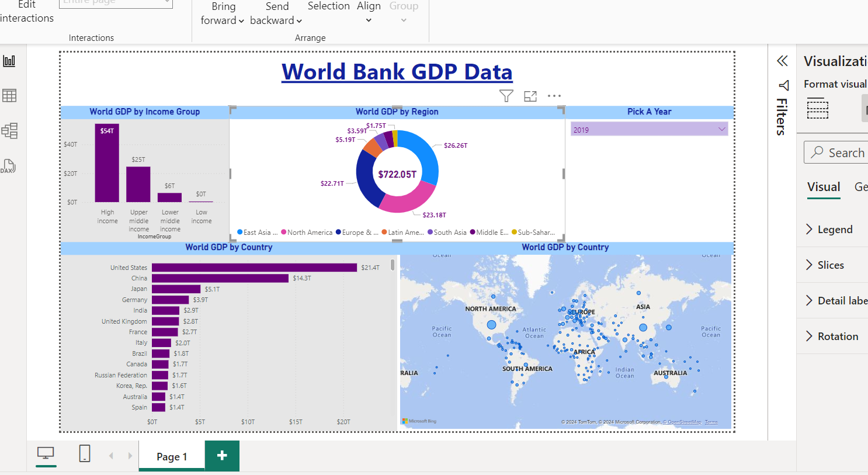This screenshot has width=868, height=475.
Task: Open the 2019 year slicer dropdown
Action: 649,129
